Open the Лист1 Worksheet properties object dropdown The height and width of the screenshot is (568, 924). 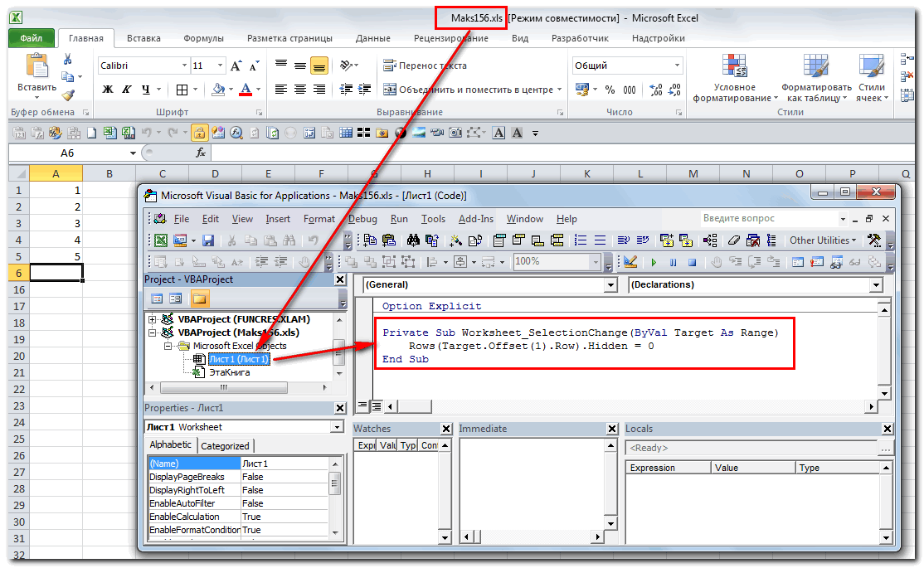pos(337,427)
